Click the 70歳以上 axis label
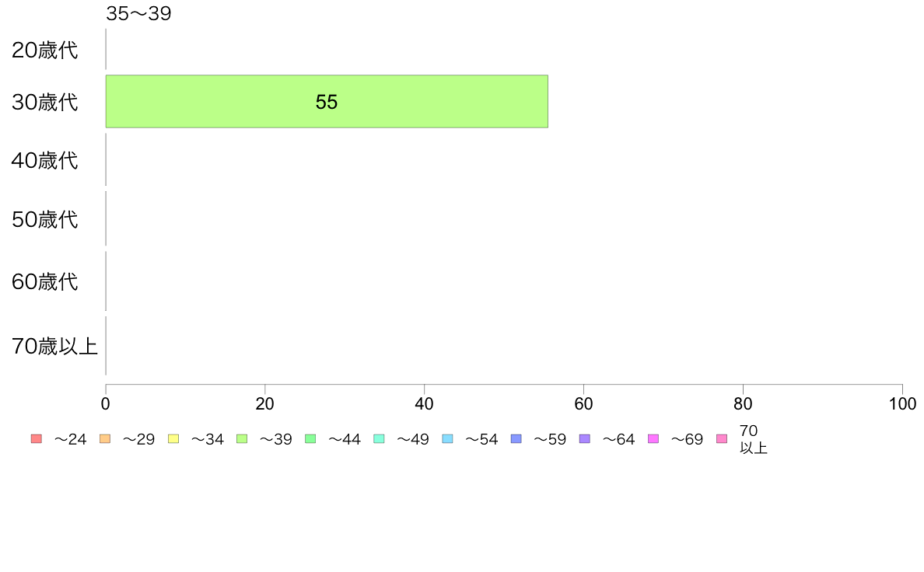The width and height of the screenshot is (924, 572). [54, 346]
